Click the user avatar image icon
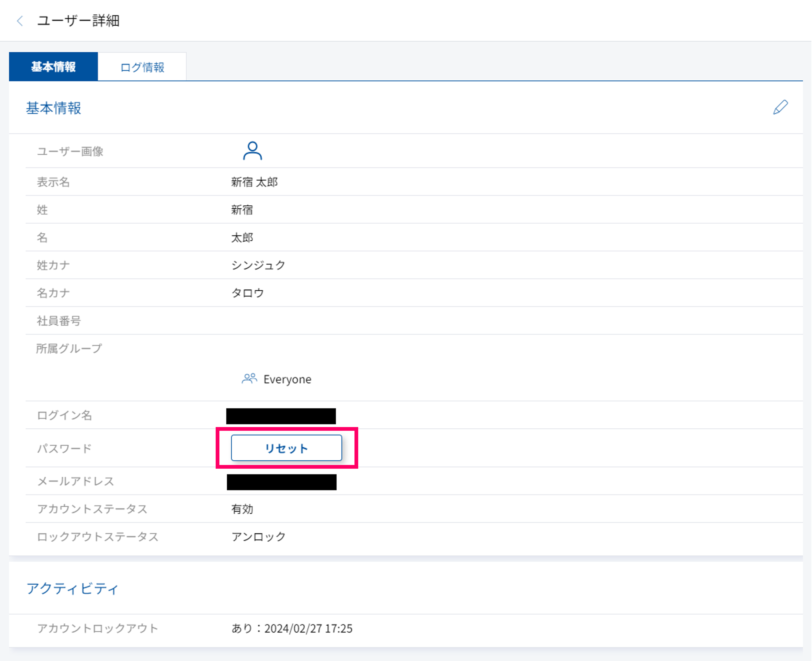This screenshot has width=812, height=661. pos(252,151)
